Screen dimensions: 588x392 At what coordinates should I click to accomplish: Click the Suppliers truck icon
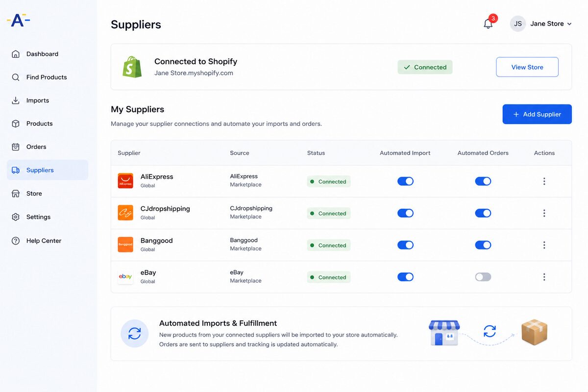click(x=16, y=170)
